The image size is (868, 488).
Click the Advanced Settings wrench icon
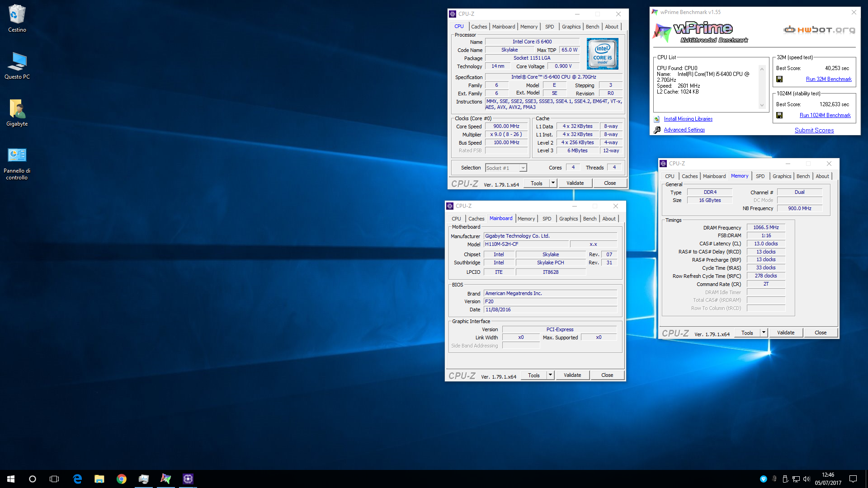point(657,130)
